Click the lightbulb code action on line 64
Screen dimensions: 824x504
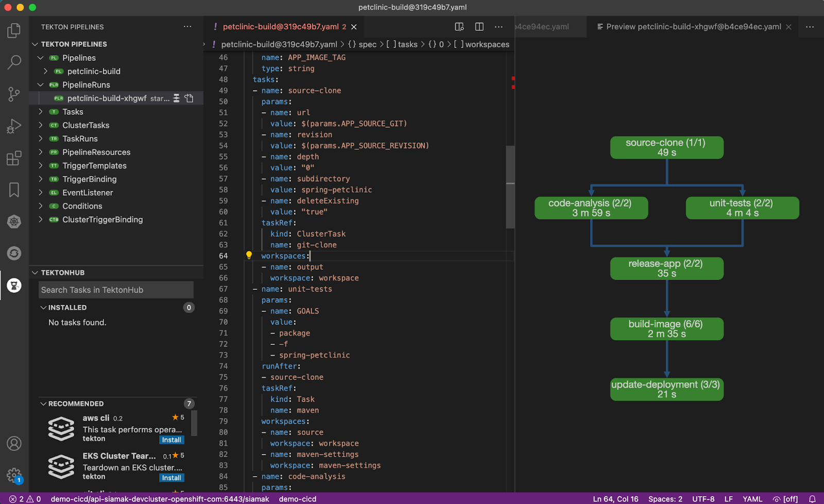pos(249,255)
